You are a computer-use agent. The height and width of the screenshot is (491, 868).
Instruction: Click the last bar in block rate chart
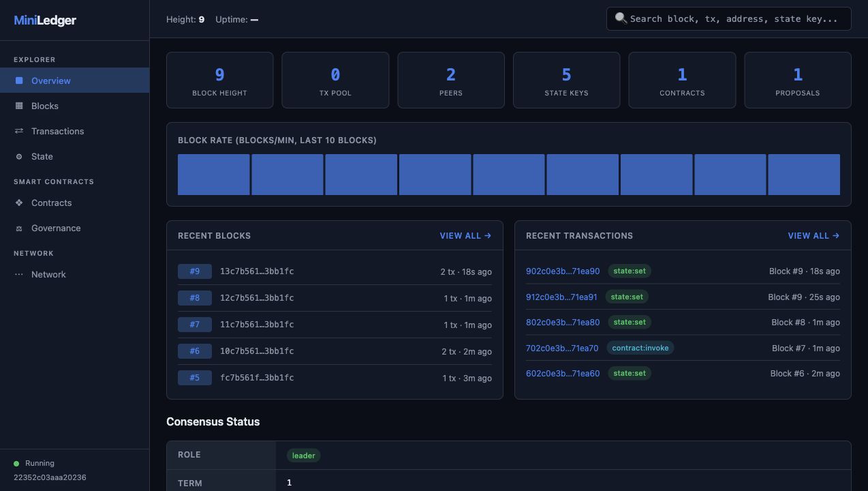804,175
